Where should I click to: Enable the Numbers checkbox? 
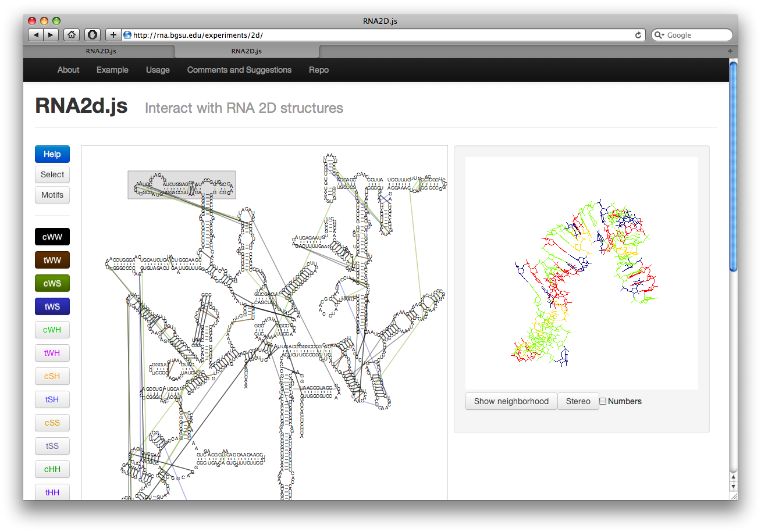pos(603,401)
